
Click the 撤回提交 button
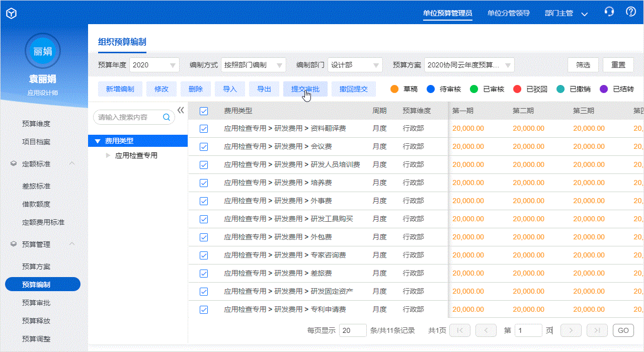[354, 89]
